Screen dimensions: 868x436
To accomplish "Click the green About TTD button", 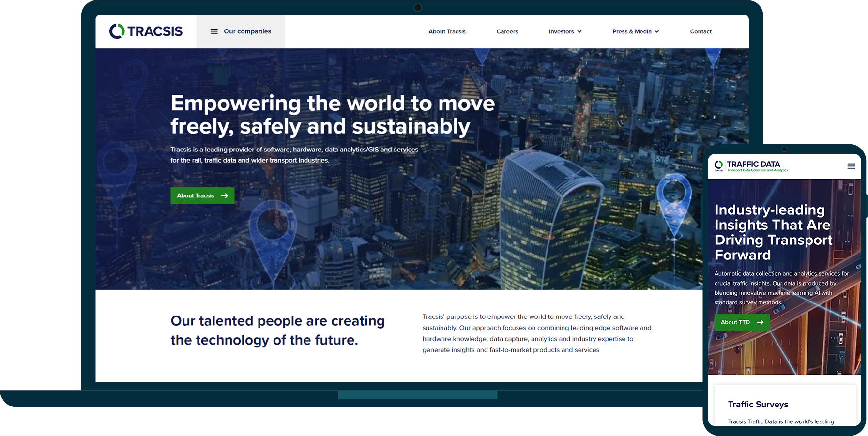I will coord(742,322).
